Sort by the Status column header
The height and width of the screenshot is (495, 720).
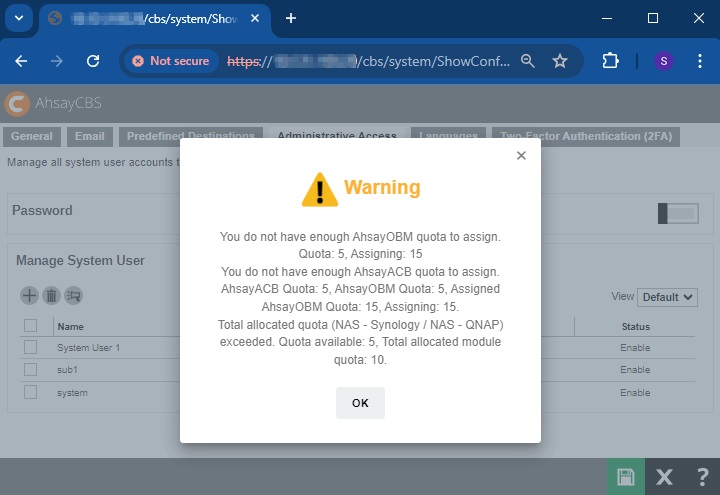point(636,326)
